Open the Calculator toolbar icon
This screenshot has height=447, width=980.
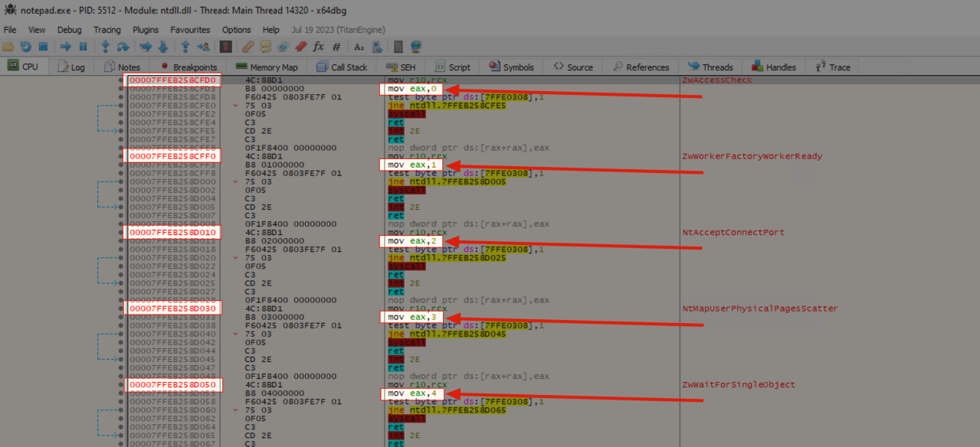pos(396,47)
